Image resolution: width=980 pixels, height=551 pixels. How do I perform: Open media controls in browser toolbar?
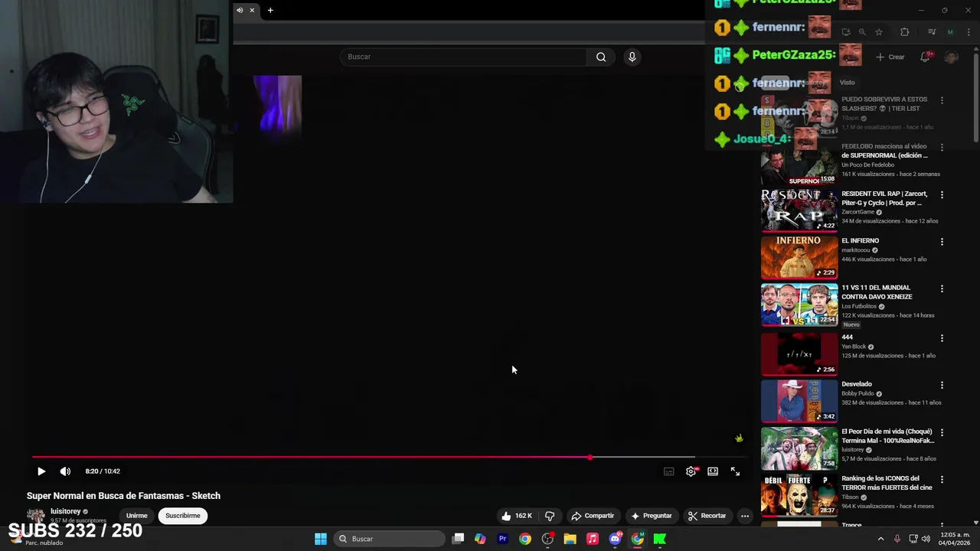[931, 32]
